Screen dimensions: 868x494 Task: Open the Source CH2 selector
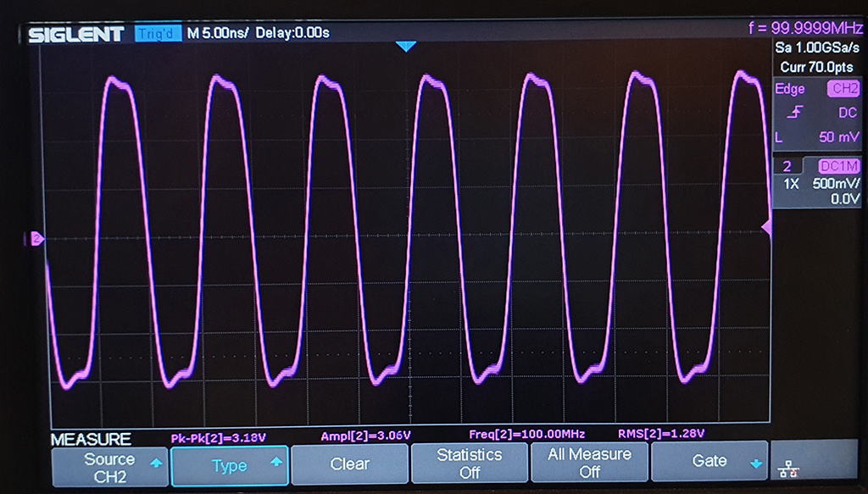[x=109, y=464]
